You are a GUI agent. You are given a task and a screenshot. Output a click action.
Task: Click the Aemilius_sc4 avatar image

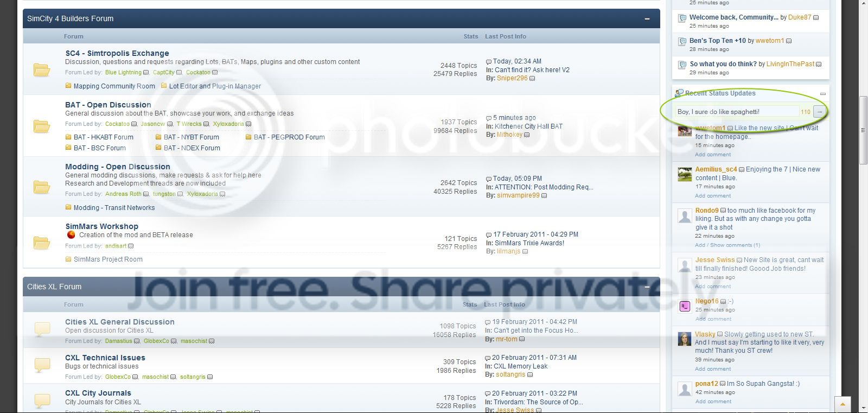click(685, 174)
